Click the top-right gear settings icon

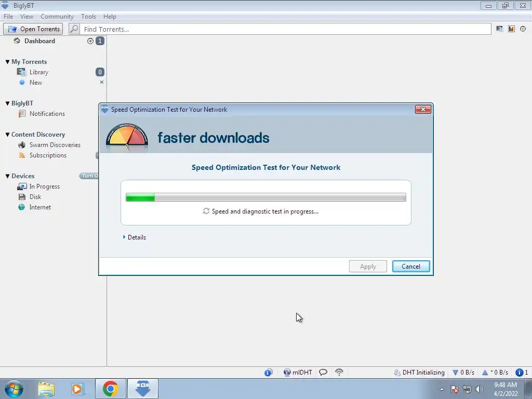523,29
